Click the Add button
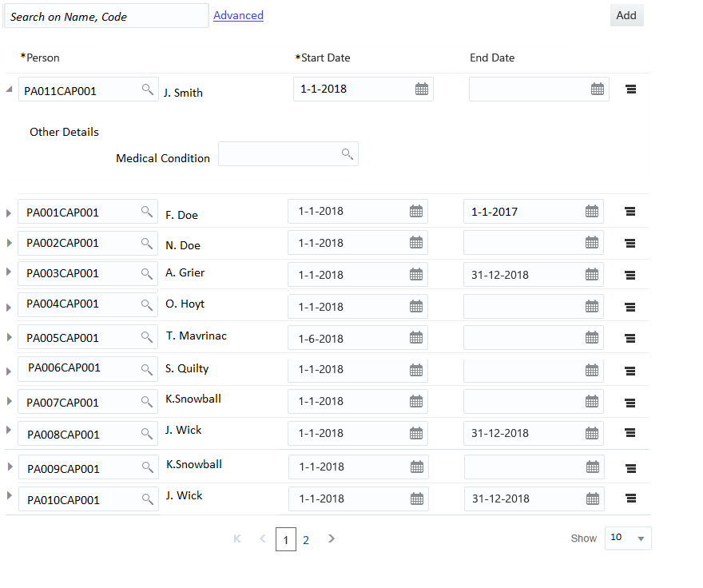703x588 pixels. click(x=626, y=15)
